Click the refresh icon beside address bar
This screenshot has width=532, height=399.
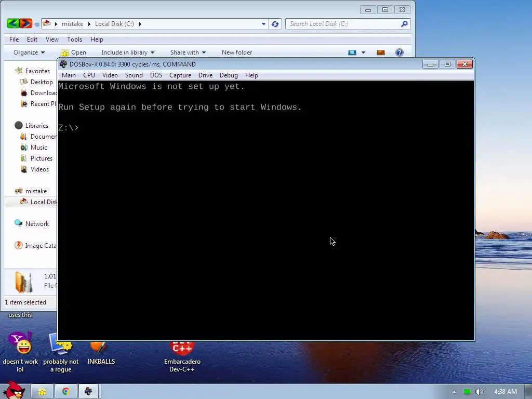point(275,24)
